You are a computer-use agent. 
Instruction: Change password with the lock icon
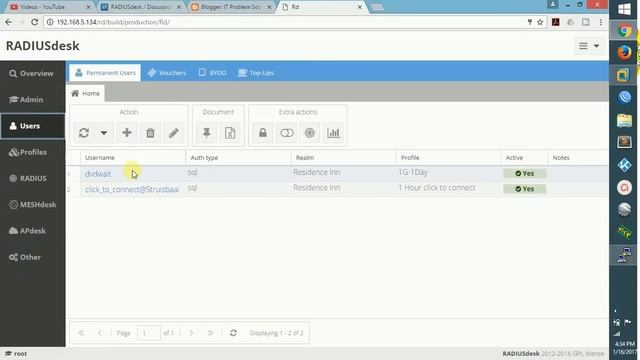coord(263,133)
